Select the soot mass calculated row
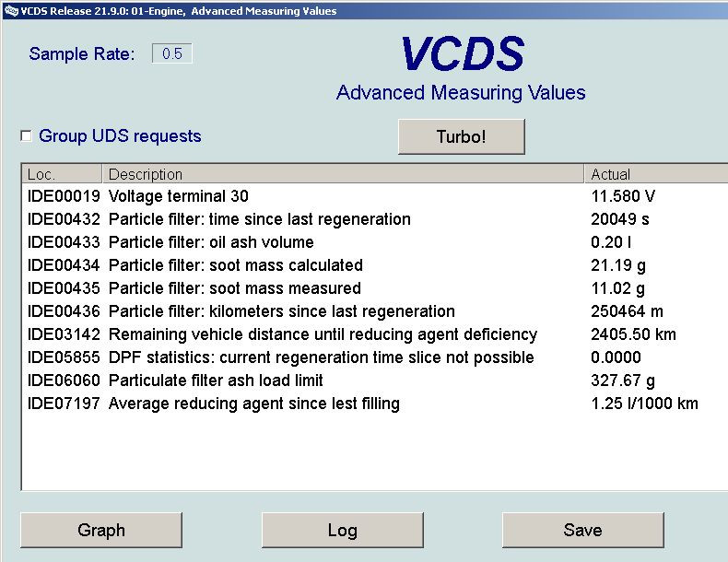728x562 pixels. pos(375,265)
